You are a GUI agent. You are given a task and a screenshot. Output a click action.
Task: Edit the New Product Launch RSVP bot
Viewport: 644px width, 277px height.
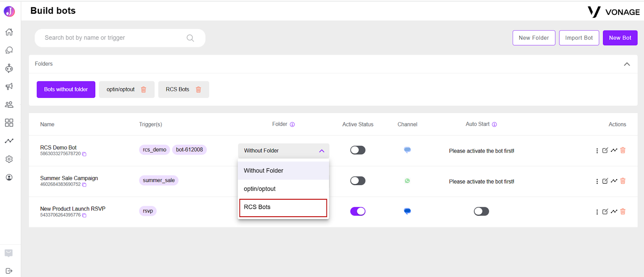(x=605, y=211)
